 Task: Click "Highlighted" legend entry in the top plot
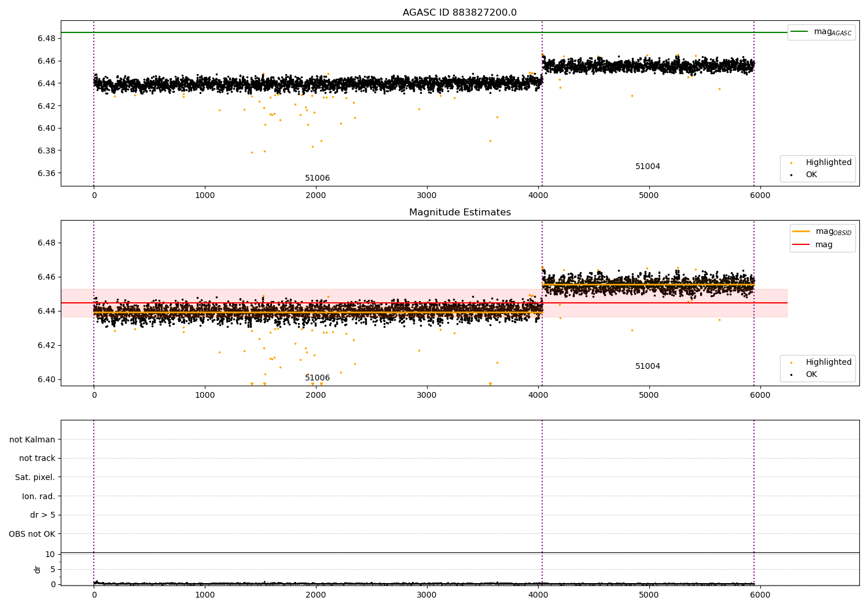point(829,163)
